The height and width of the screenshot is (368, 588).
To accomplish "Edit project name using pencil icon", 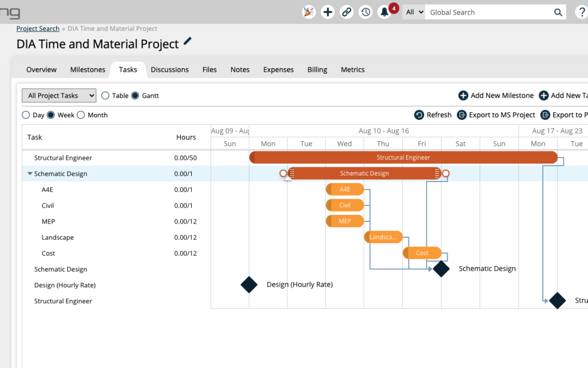I will (188, 41).
